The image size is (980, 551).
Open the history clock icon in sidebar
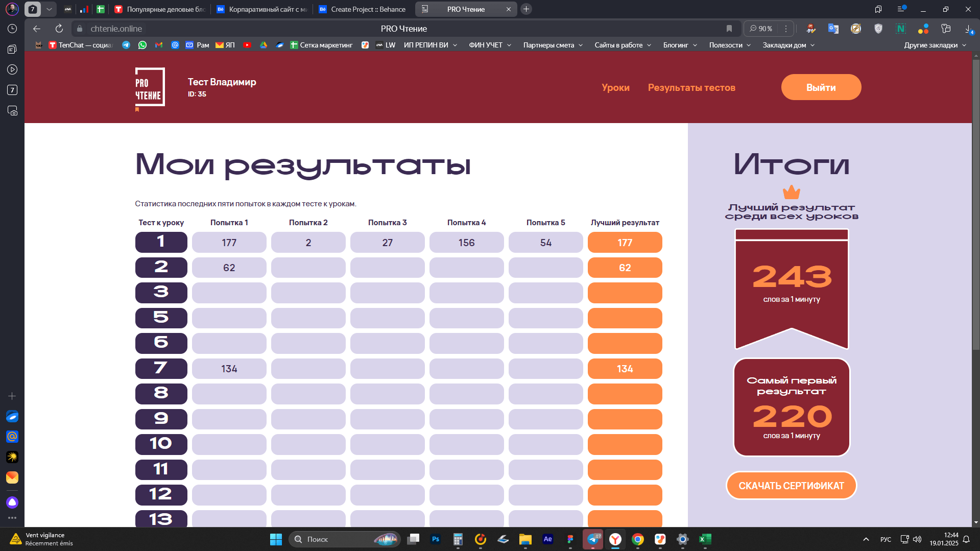[12, 29]
